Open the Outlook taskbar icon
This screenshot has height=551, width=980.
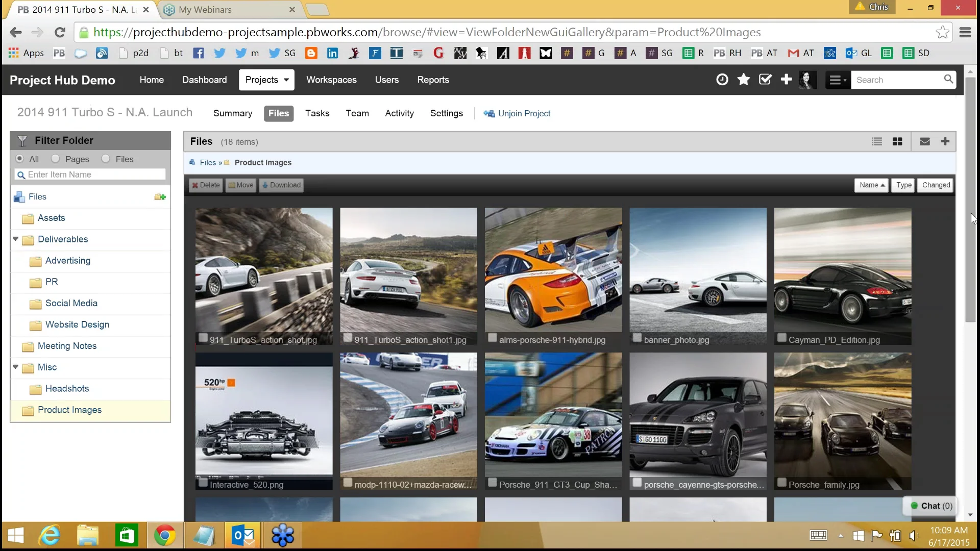click(x=243, y=536)
